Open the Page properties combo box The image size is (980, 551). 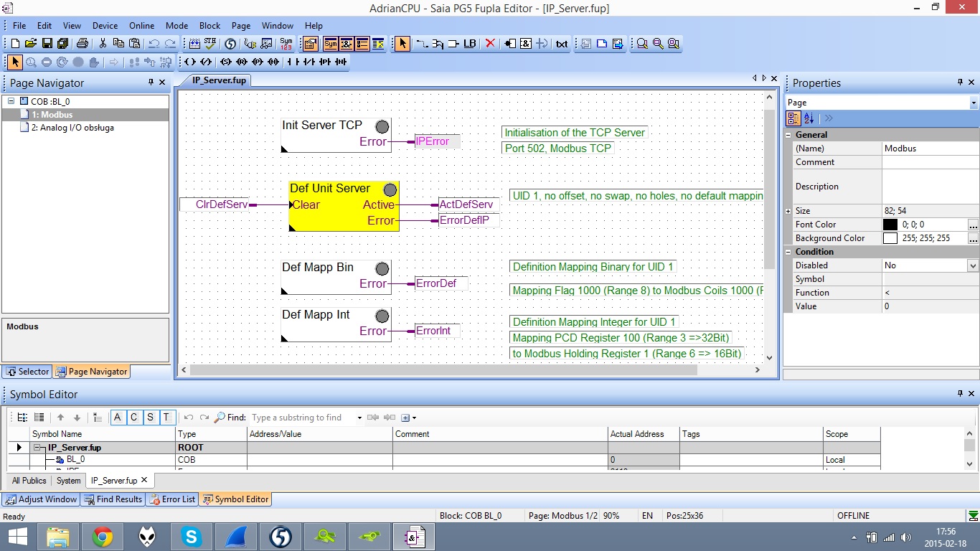coord(973,102)
